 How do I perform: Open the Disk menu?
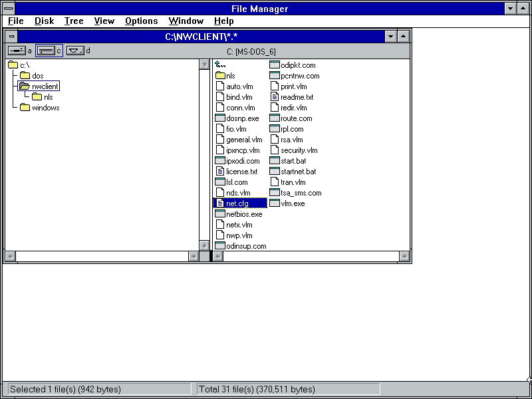tap(44, 21)
